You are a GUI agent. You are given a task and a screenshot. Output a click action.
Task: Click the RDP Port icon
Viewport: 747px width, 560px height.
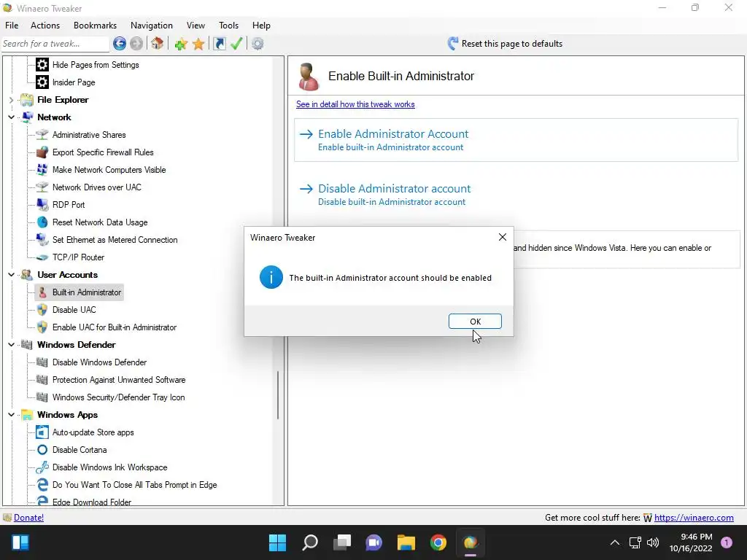coord(42,205)
